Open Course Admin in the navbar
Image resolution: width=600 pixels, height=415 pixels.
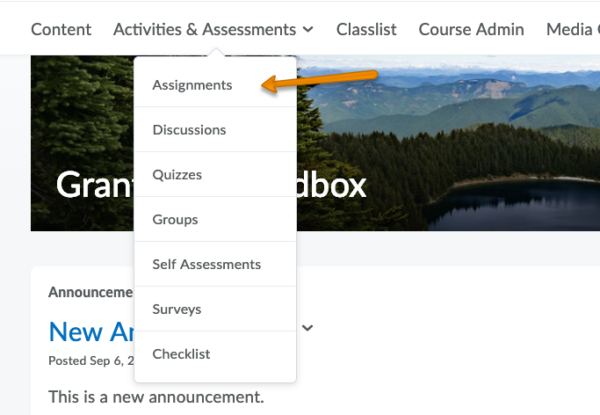click(470, 29)
